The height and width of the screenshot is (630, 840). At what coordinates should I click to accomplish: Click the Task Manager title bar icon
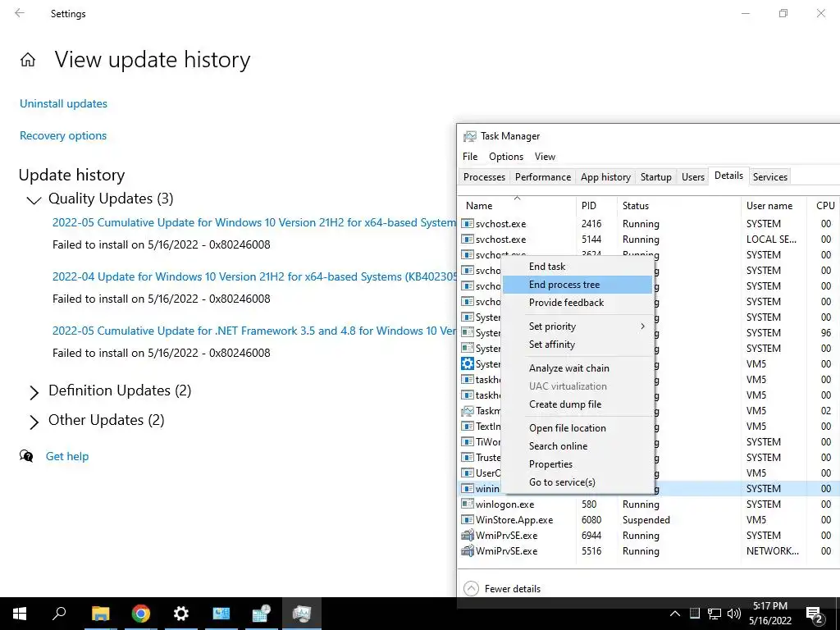point(470,136)
